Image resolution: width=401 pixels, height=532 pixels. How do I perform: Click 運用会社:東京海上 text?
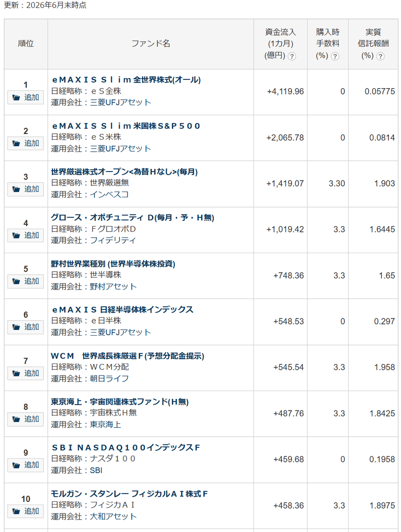(x=86, y=425)
